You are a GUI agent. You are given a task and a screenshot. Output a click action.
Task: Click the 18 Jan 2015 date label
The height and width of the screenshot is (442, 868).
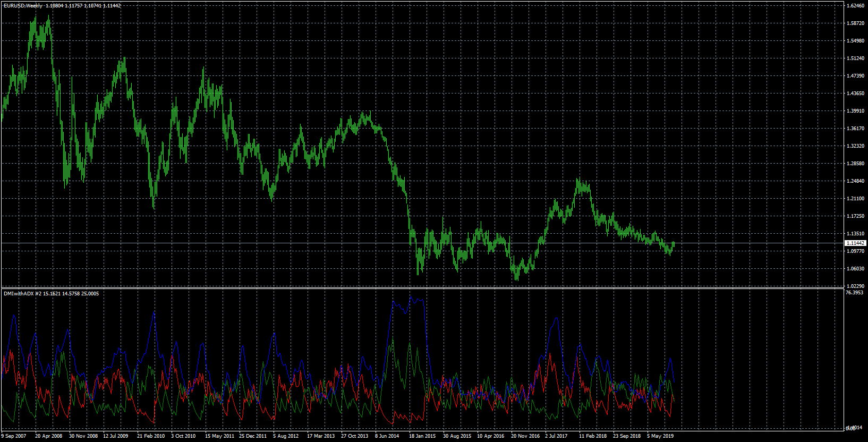[x=422, y=436]
